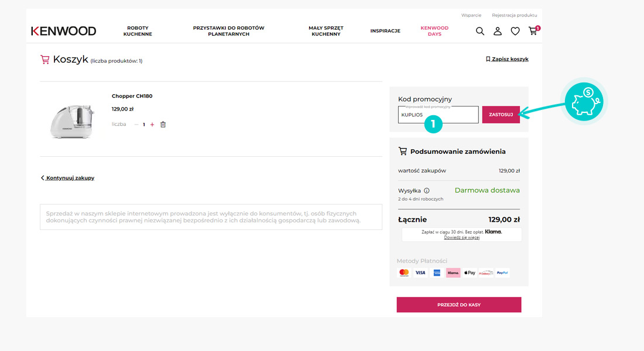Open the Chopper CH180 product title

coord(132,96)
